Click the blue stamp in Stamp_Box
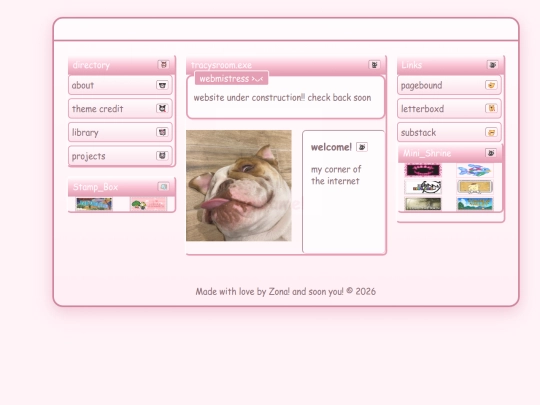This screenshot has width=540, height=405. pyautogui.click(x=94, y=204)
